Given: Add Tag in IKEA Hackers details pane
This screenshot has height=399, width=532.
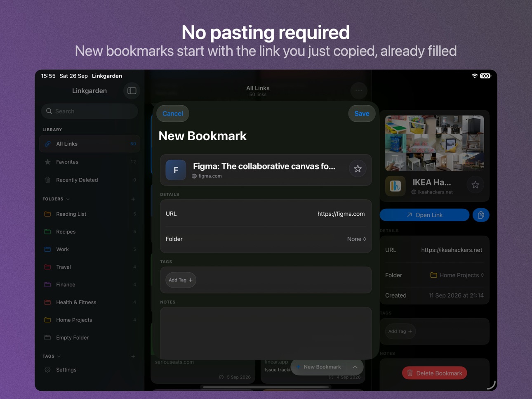Looking at the screenshot, I should pyautogui.click(x=400, y=331).
